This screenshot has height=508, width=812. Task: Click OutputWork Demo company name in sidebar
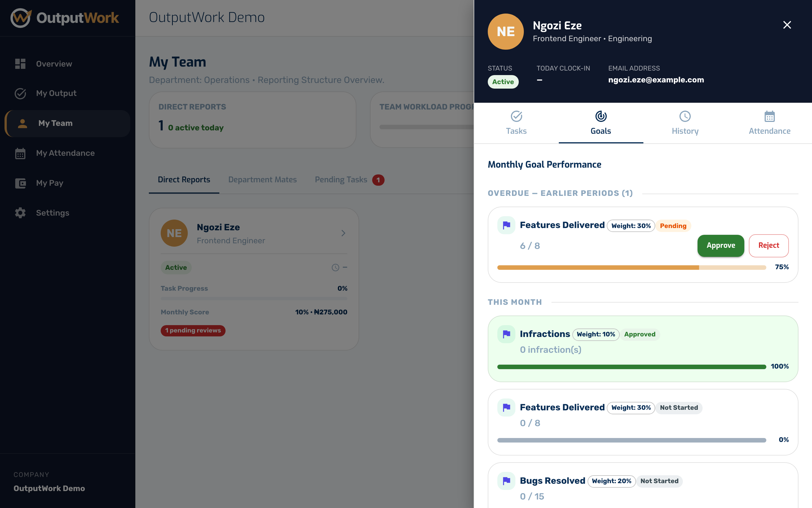(x=49, y=489)
